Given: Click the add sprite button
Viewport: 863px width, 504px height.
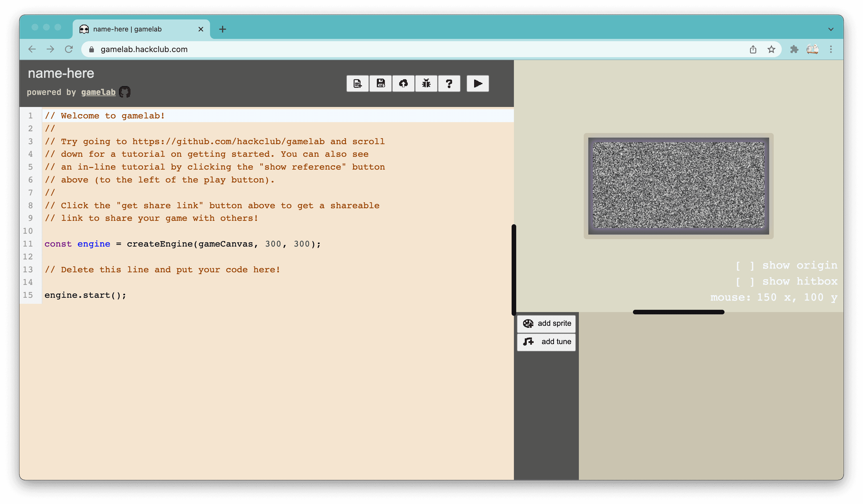Looking at the screenshot, I should 546,323.
